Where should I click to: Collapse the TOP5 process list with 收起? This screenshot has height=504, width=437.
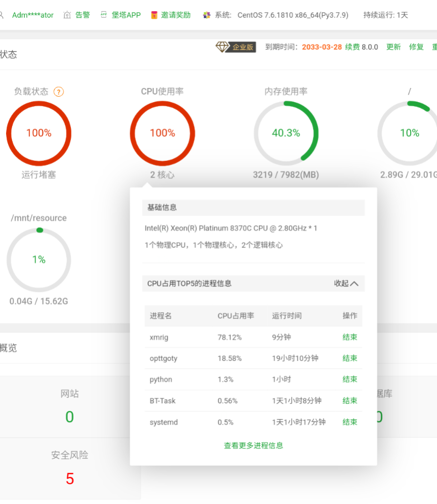click(x=346, y=283)
